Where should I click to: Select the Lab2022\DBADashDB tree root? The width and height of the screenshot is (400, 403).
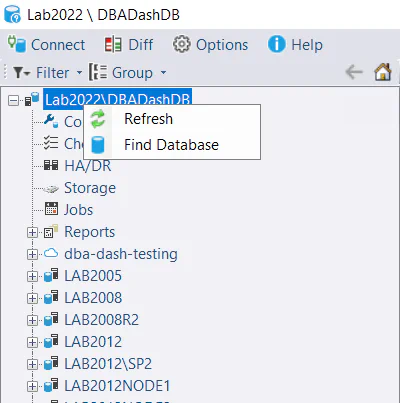tap(117, 99)
